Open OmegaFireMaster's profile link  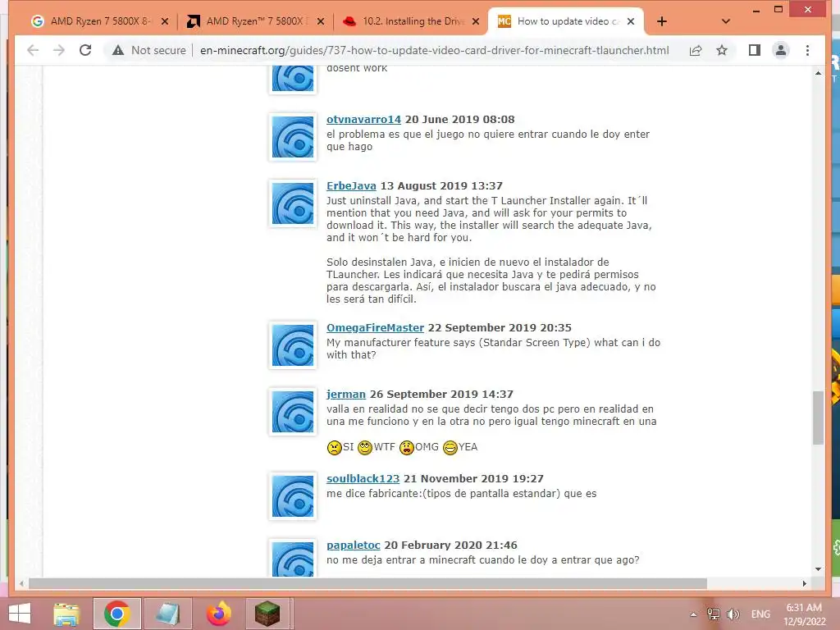375,328
